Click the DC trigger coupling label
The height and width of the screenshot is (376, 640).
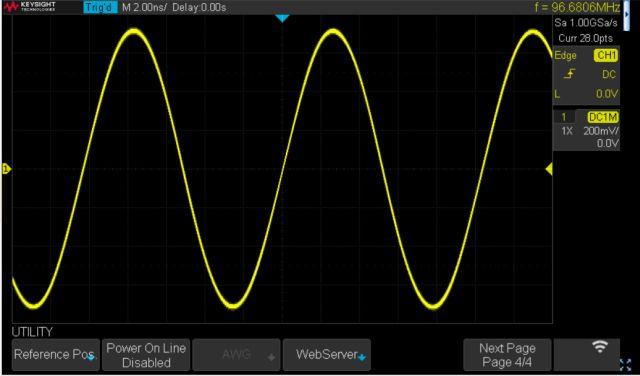609,74
